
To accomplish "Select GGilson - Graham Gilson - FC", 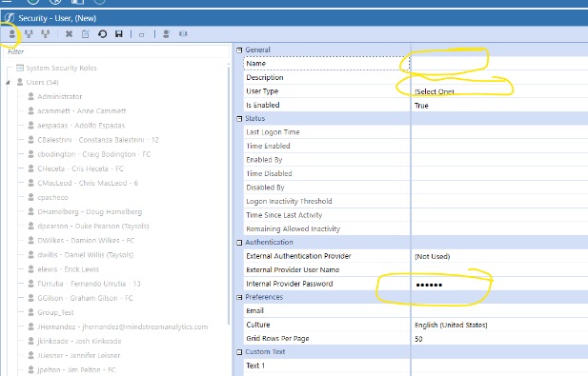I will [x=85, y=298].
